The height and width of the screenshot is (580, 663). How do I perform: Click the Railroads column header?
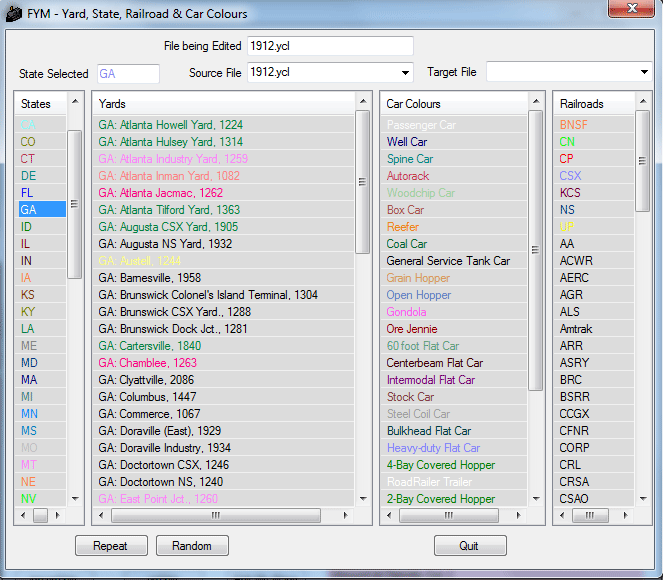(594, 104)
